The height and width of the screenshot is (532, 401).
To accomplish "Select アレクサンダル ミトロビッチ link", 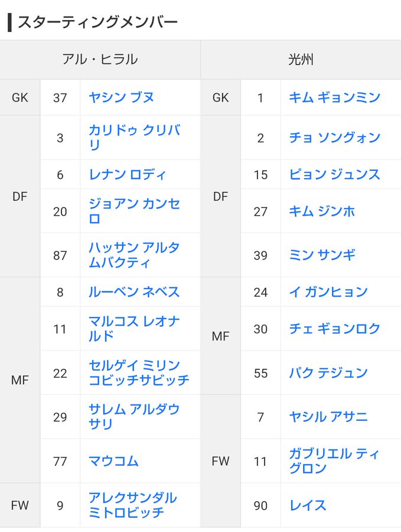I will tap(132, 505).
